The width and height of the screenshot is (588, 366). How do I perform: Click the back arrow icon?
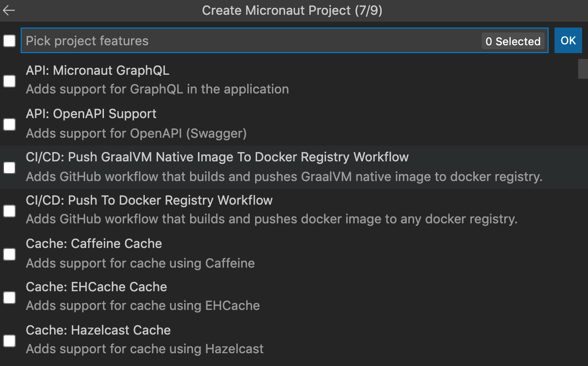tap(9, 10)
